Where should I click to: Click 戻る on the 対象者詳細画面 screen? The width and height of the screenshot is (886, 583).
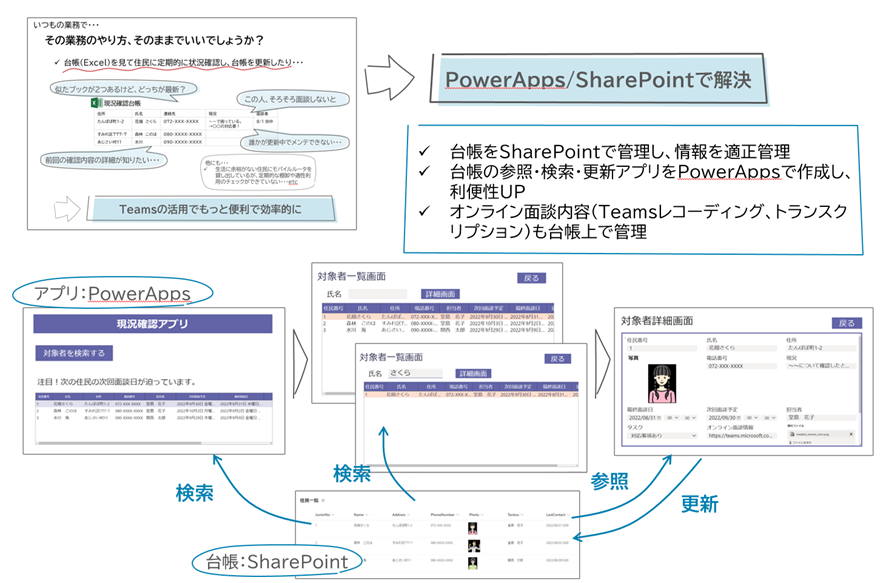(846, 323)
